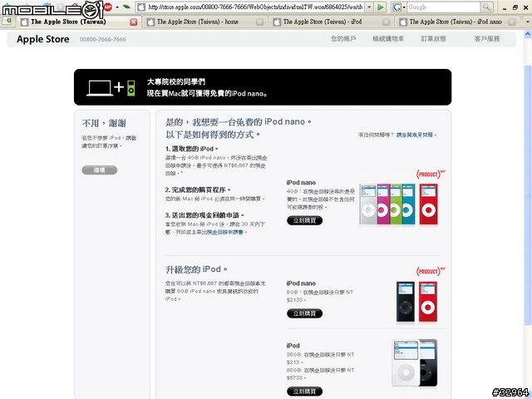Click the red 8GB iPod nano image
Screen dimensions: 532x399
pyautogui.click(x=428, y=302)
